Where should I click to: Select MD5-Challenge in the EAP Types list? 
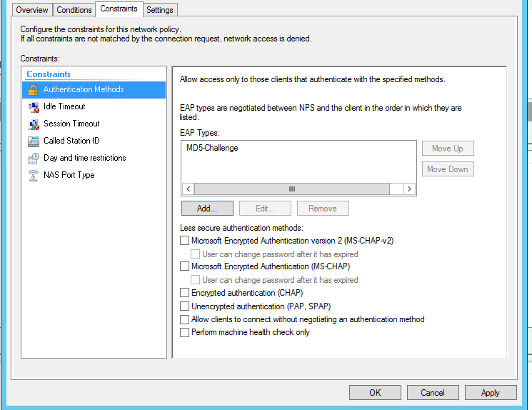[x=212, y=148]
